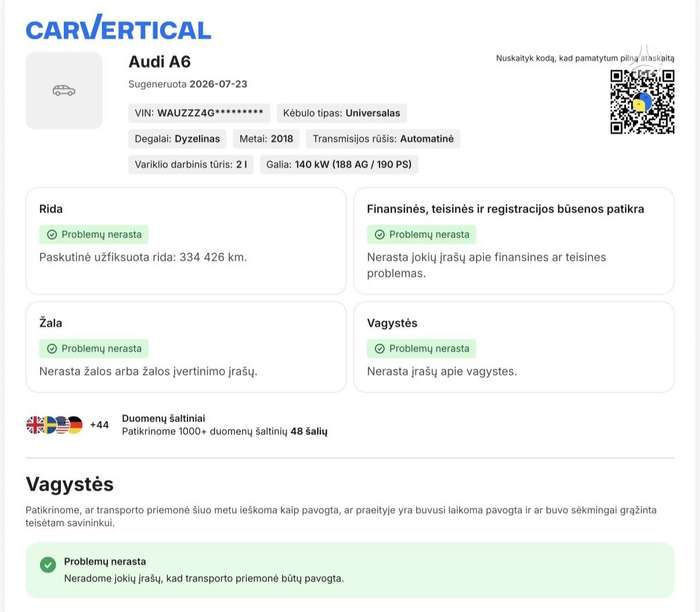Click the green check icon under Rida
The image size is (700, 612).
(52, 235)
